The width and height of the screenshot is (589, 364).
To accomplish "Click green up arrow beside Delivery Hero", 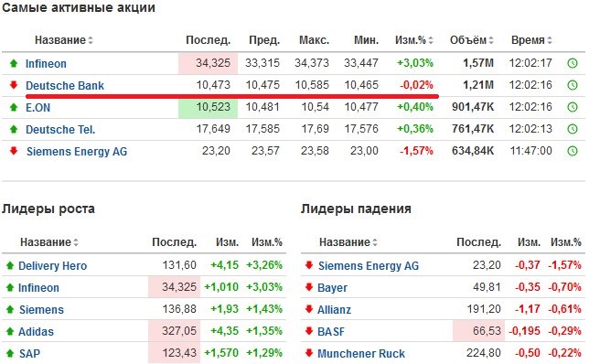I will pyautogui.click(x=10, y=265).
